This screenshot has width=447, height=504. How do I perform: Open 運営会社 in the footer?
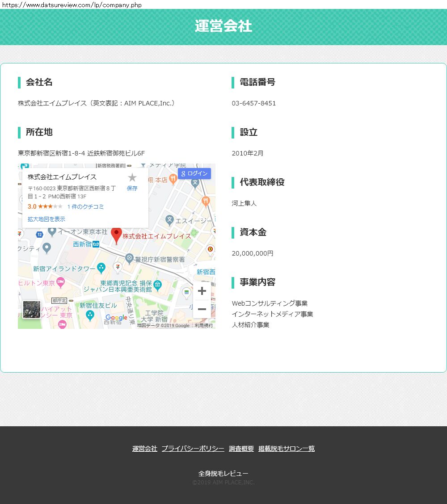(144, 449)
